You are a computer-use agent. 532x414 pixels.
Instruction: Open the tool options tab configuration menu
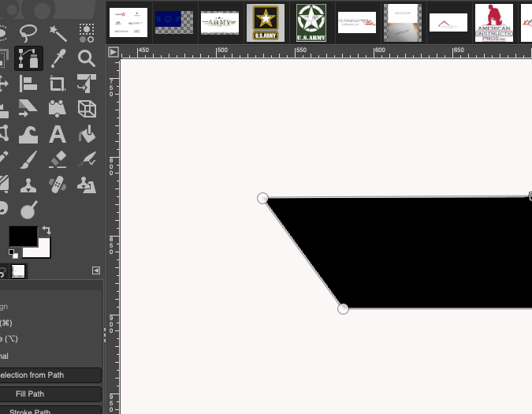click(96, 270)
